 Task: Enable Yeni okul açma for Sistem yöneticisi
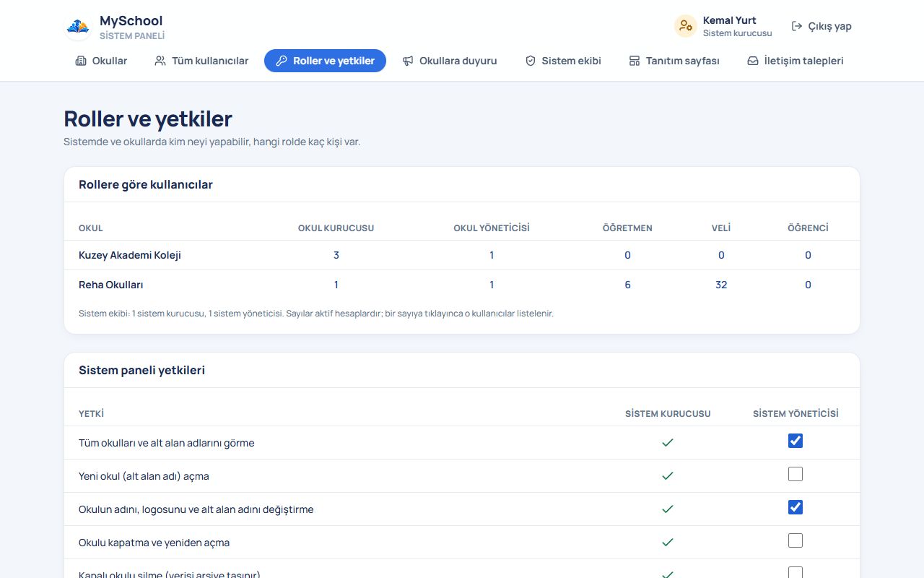tap(796, 474)
